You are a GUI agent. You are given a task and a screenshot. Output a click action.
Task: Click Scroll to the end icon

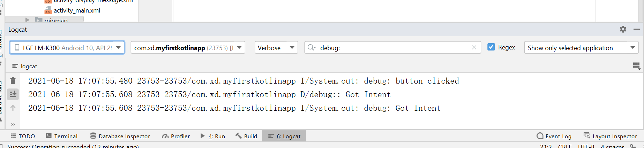13,94
